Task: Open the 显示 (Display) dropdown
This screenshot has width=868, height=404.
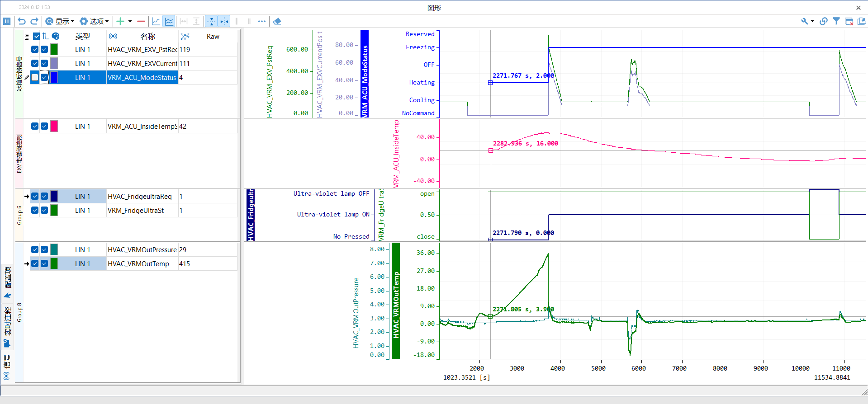Action: [60, 21]
